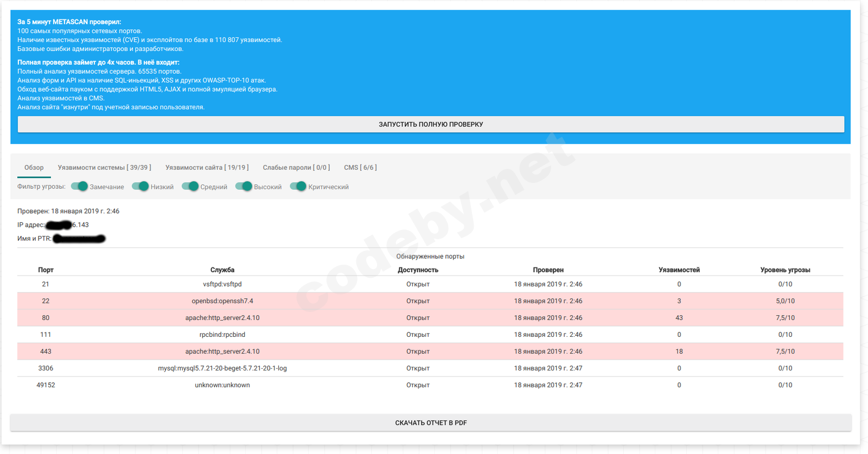Click the scan time for port 111
868x454 pixels.
548,335
